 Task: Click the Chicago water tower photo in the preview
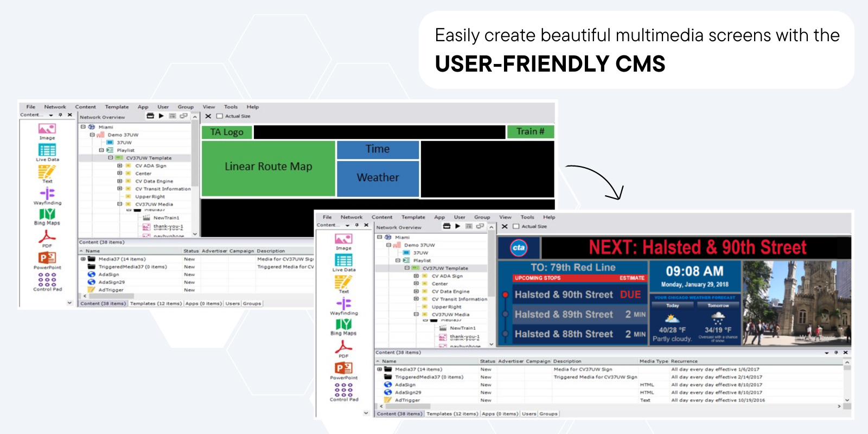coord(796,303)
